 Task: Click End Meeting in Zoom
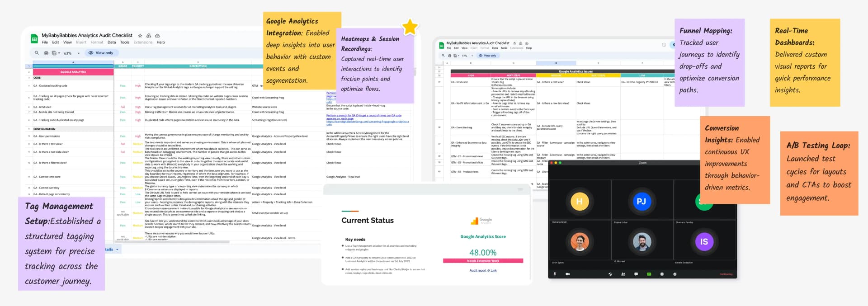click(x=726, y=274)
